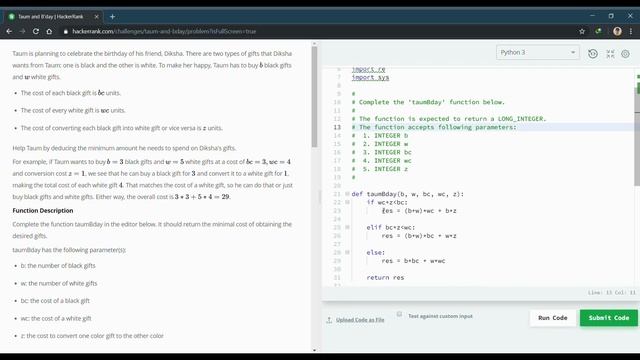Click code line 'return res'

tap(385, 278)
